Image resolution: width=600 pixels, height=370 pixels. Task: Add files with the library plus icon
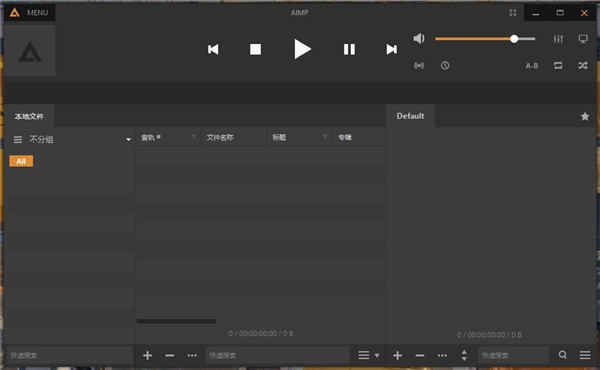pyautogui.click(x=147, y=355)
